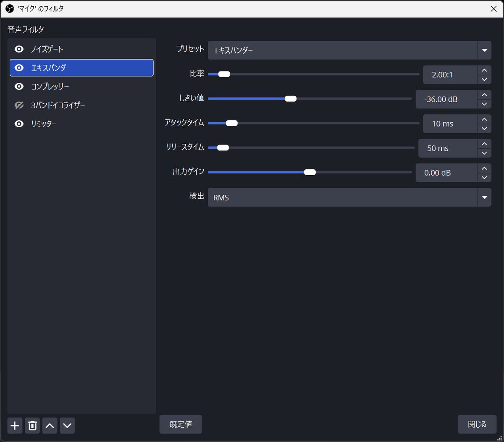
Task: Click the 音声フィルタ heading text
Action: coord(26,29)
